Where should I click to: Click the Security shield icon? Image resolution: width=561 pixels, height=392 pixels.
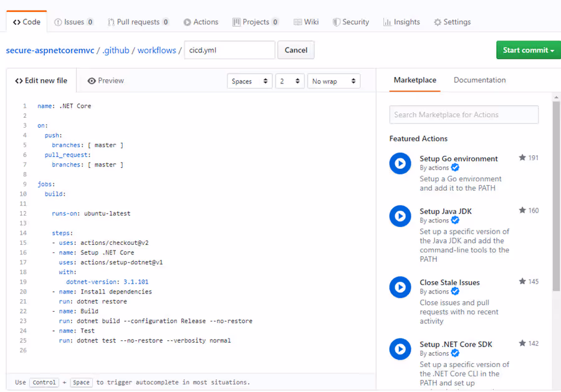point(337,22)
